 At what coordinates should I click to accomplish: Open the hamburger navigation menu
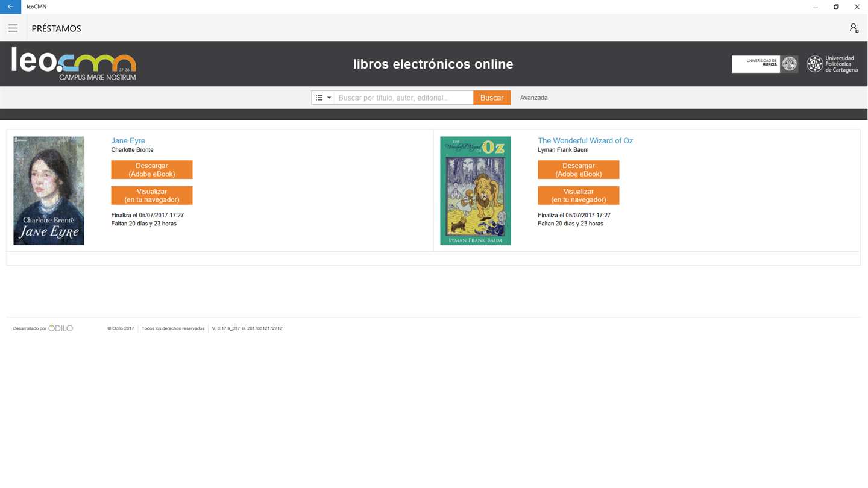coord(13,28)
